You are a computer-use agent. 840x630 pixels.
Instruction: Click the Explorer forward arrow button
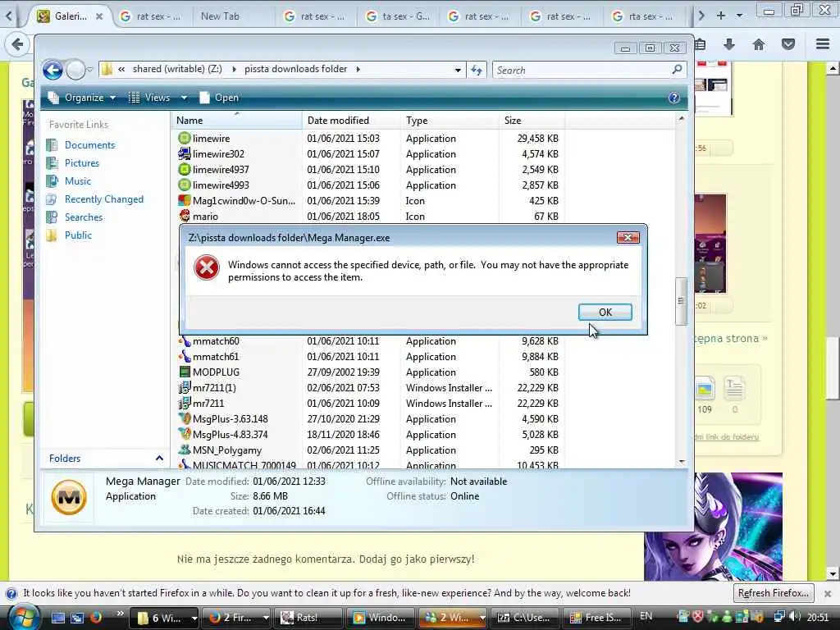click(75, 70)
